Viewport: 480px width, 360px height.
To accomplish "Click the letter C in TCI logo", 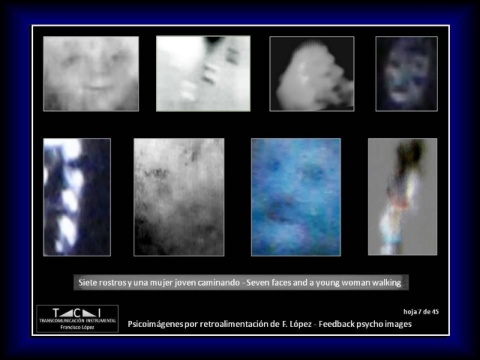I will point(77,313).
